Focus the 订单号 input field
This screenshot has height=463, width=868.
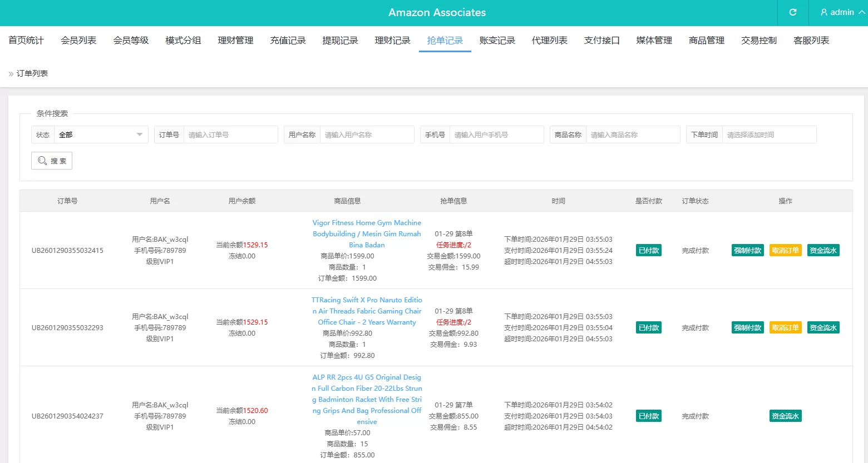(x=230, y=135)
